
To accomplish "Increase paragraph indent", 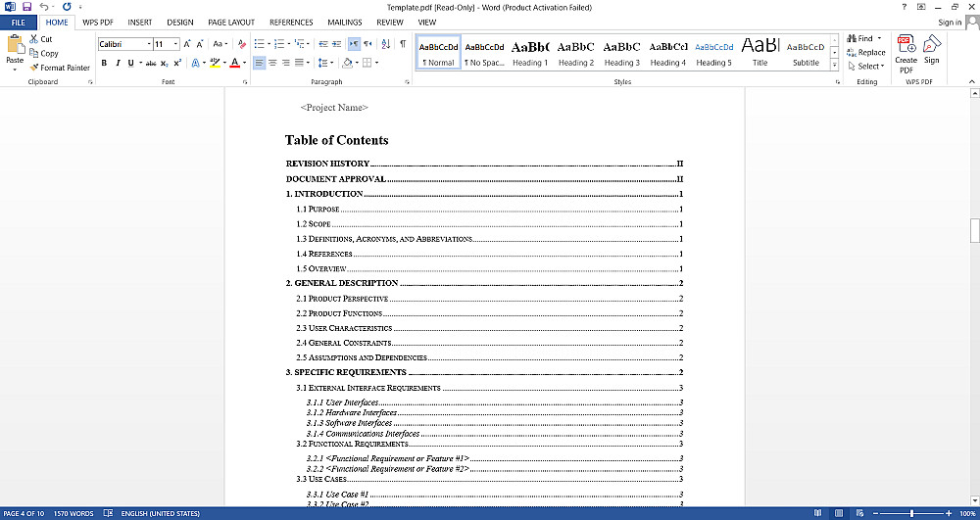I will pos(337,44).
